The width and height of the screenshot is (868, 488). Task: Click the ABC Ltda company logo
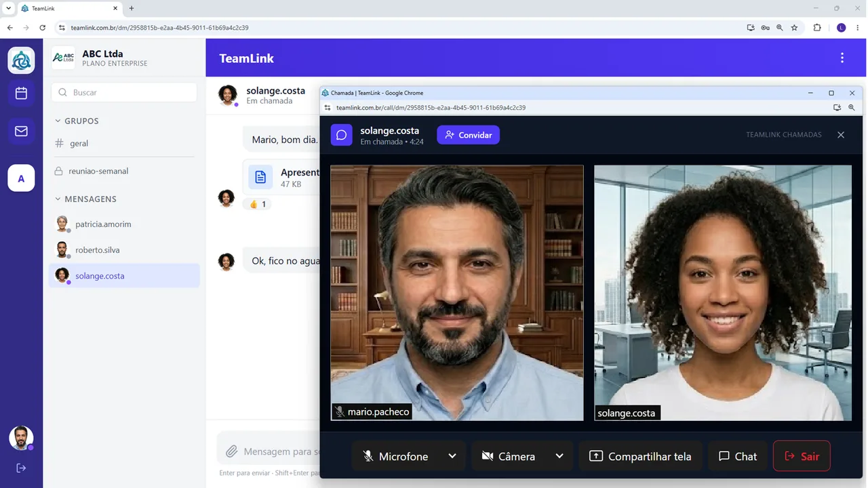click(x=64, y=58)
